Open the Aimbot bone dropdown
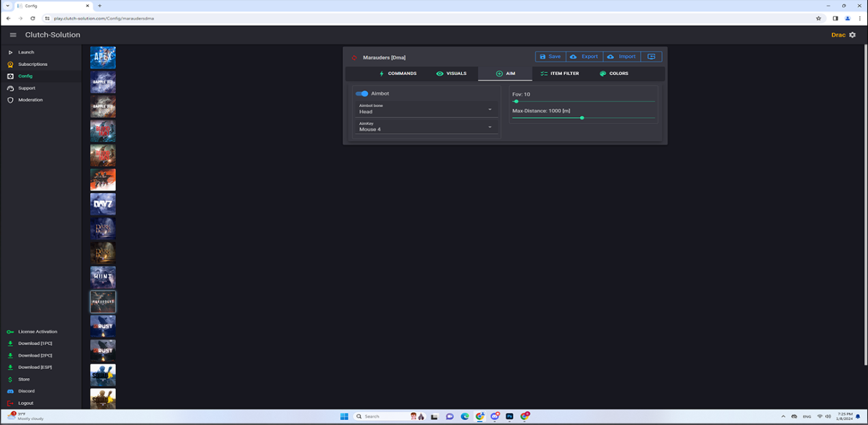868x425 pixels. click(x=426, y=109)
